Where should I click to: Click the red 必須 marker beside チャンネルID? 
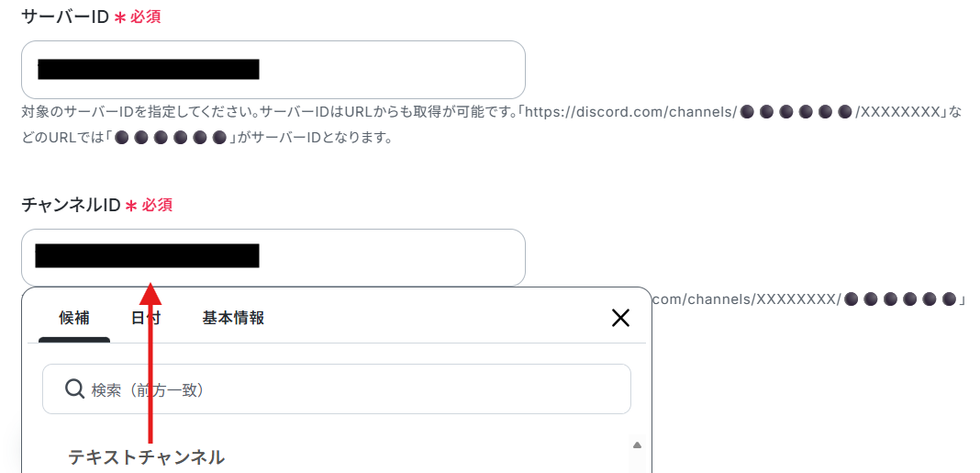[156, 205]
